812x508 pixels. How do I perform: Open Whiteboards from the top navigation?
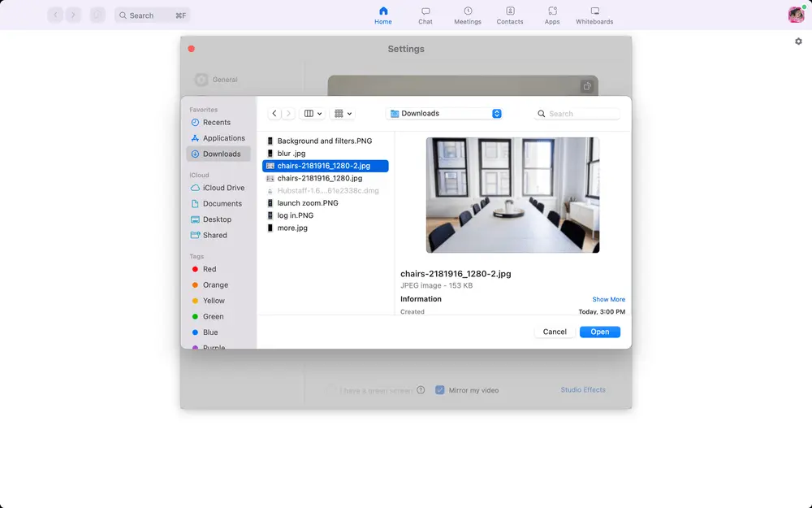(594, 15)
